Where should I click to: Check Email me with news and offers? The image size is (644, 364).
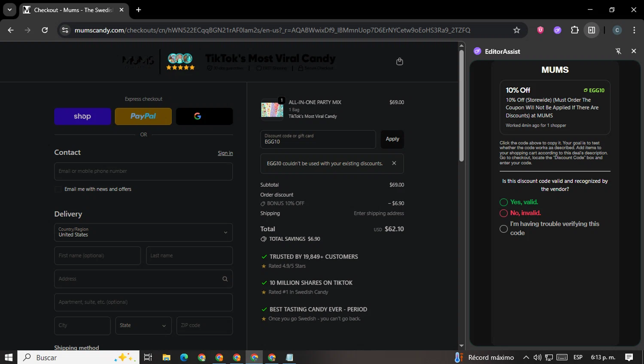tap(58, 190)
